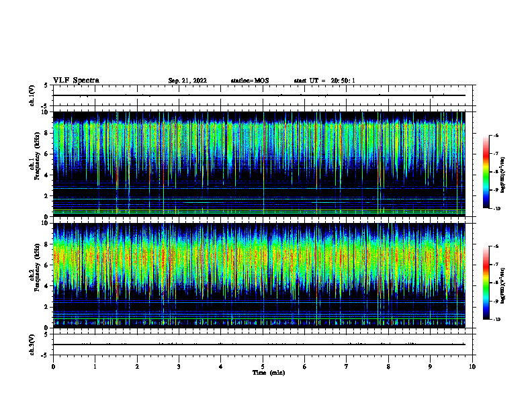Click the ch.1 spectrogram color scale bar
The height and width of the screenshot is (411, 532).
(486, 172)
